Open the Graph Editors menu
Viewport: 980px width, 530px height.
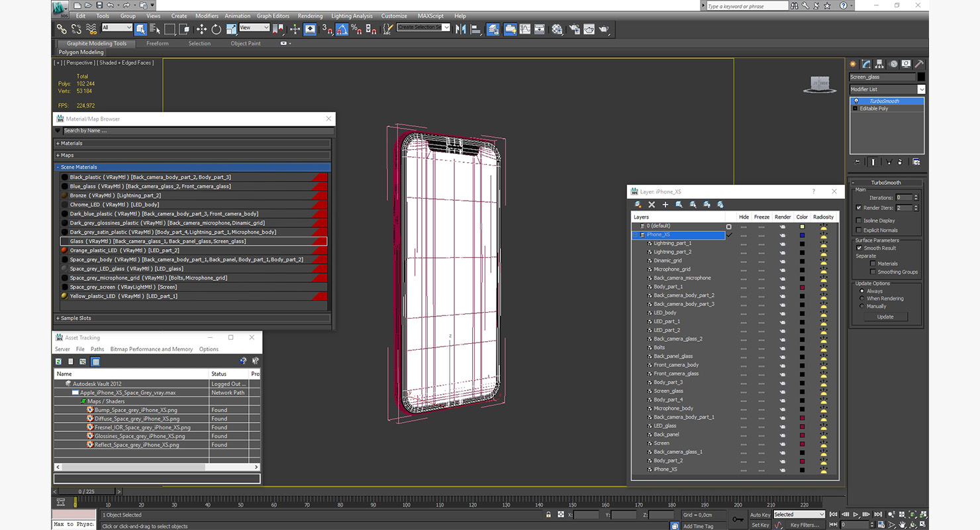pyautogui.click(x=273, y=16)
